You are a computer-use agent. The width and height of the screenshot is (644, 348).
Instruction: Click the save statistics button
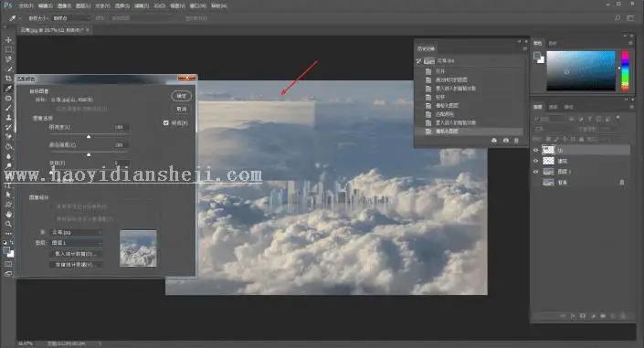pos(76,265)
